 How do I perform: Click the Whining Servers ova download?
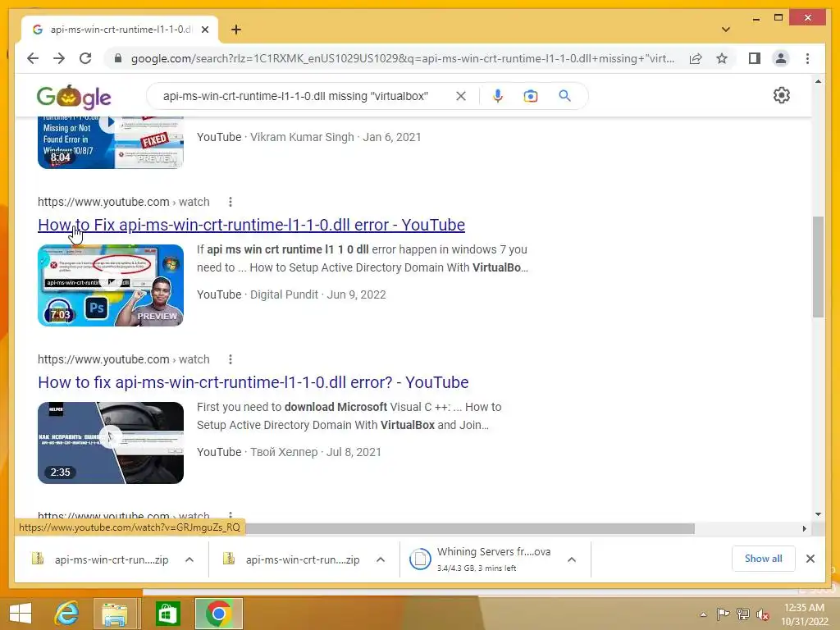click(x=480, y=559)
